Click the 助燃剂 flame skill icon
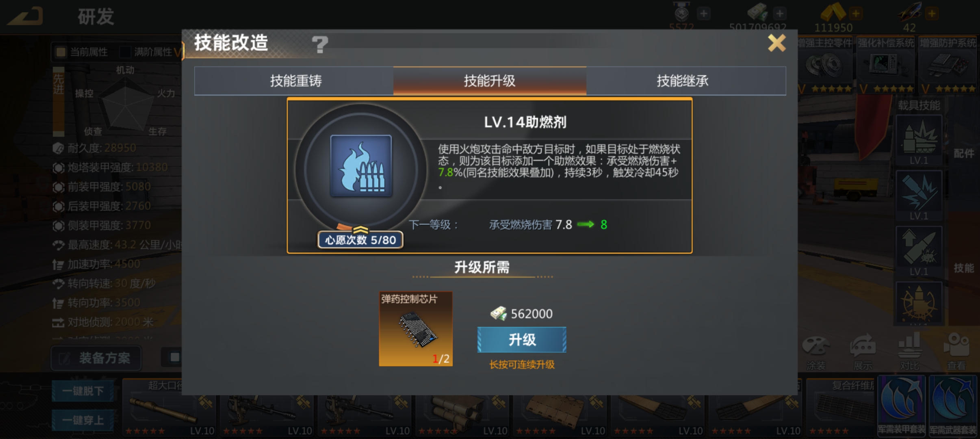This screenshot has width=980, height=439. click(361, 166)
